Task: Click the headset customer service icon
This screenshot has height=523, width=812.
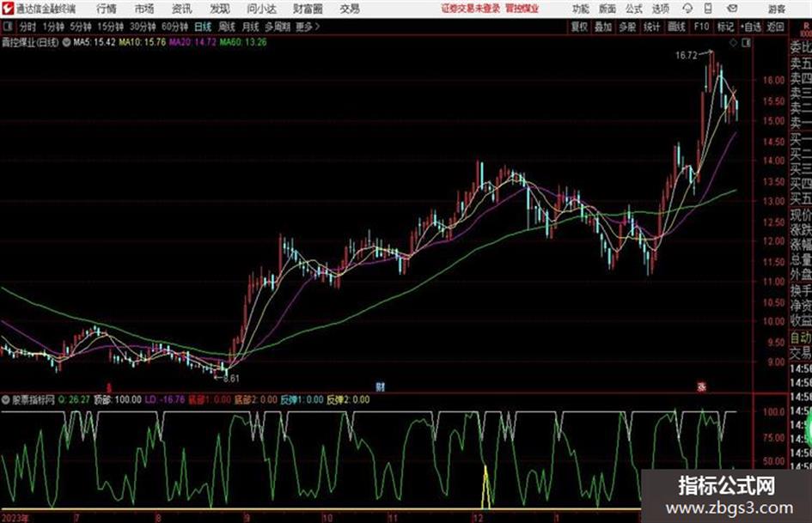Action: tap(687, 9)
